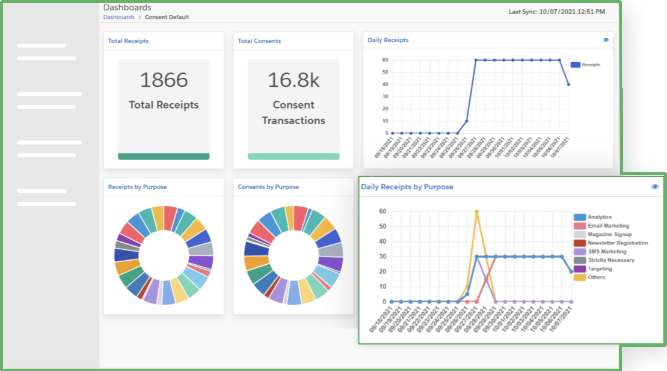Toggle the Analytics legend swatch
The width and height of the screenshot is (667, 371).
[579, 217]
